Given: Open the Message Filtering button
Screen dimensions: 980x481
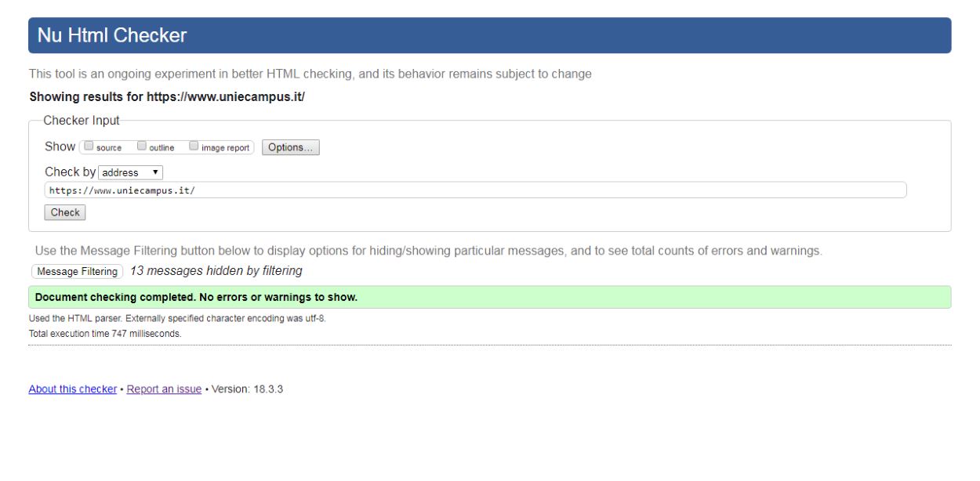Looking at the screenshot, I should coord(78,271).
